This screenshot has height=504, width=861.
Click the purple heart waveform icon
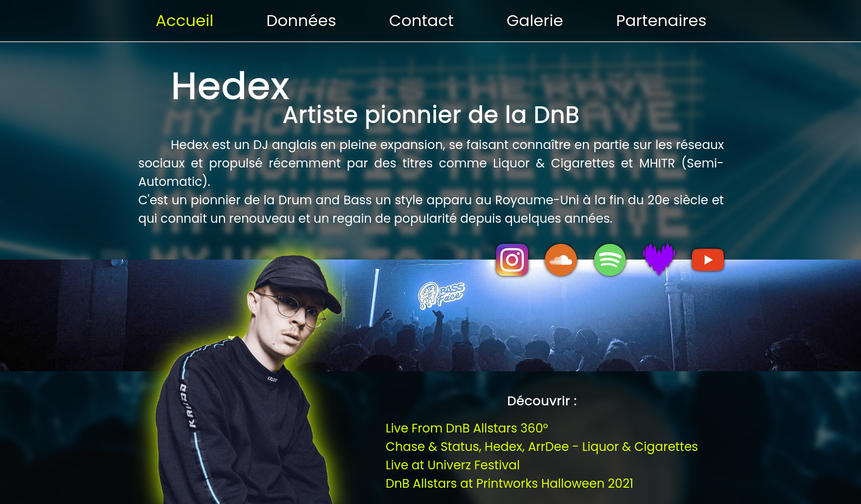click(659, 260)
